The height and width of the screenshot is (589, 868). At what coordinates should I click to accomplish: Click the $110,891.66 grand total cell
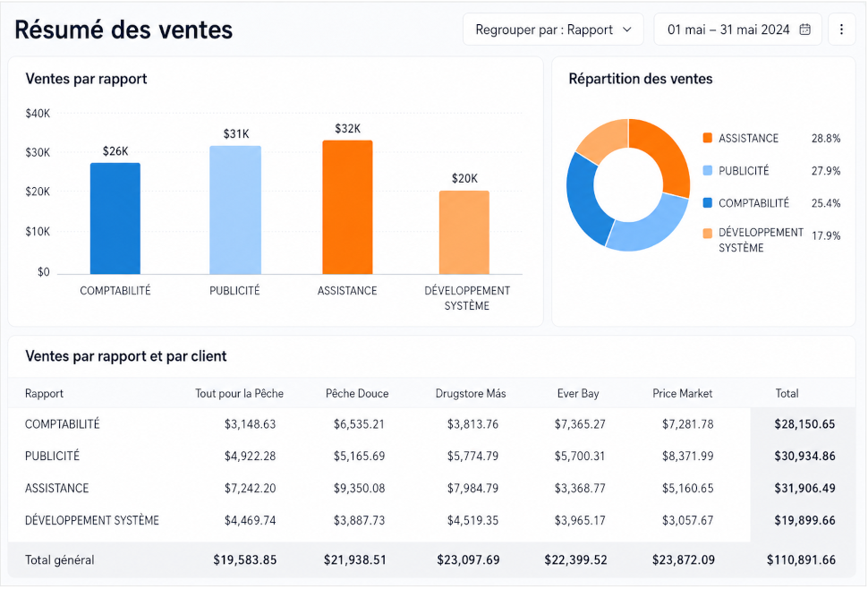(801, 559)
